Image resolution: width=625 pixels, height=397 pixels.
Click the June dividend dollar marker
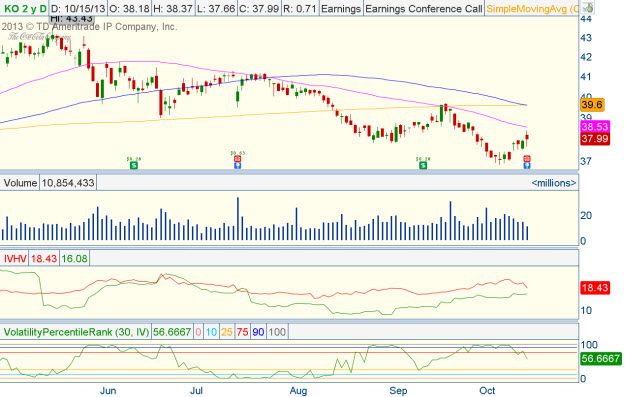(x=134, y=165)
